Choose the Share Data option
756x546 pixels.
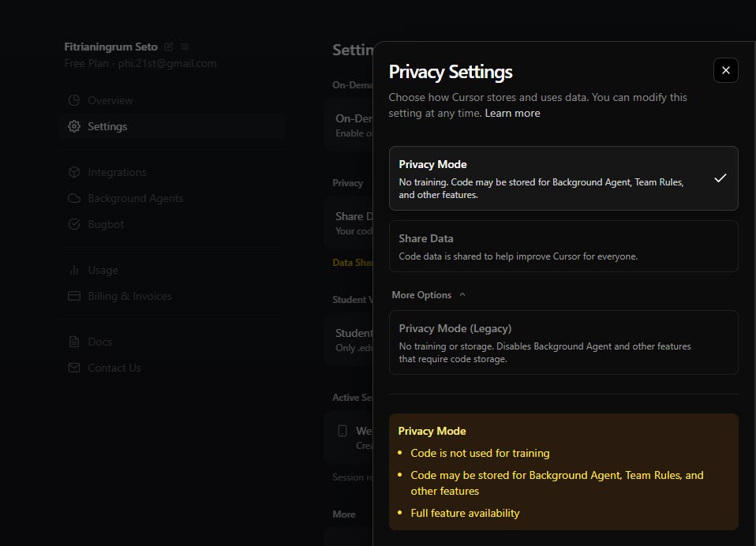point(563,245)
